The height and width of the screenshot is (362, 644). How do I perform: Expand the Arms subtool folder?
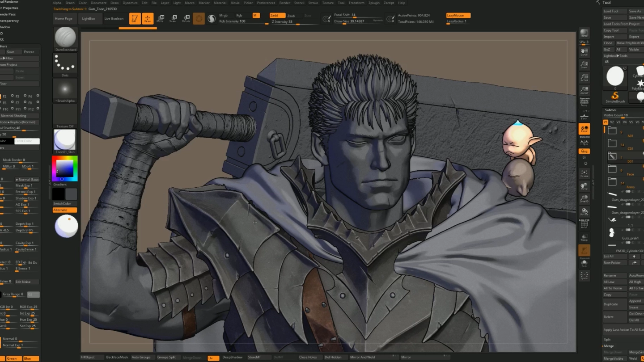[x=612, y=181]
